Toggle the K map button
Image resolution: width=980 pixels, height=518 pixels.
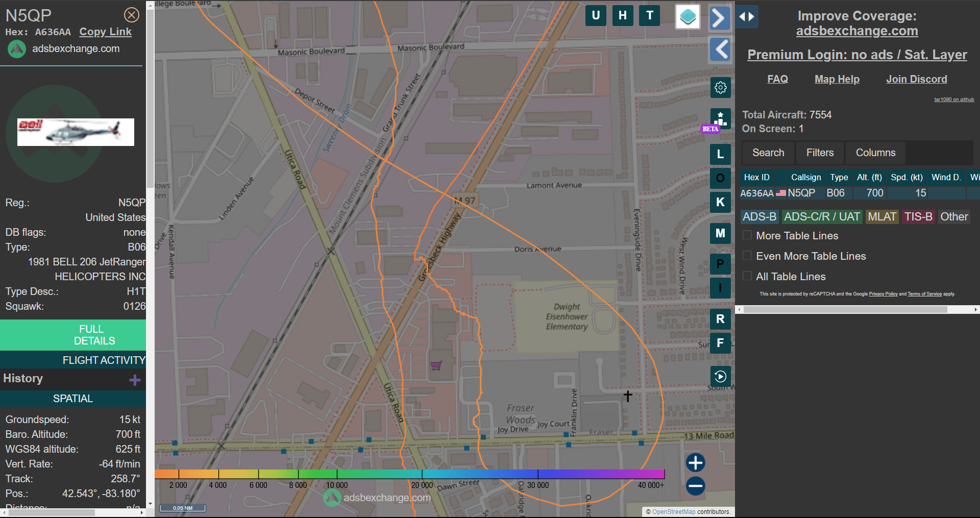(720, 202)
